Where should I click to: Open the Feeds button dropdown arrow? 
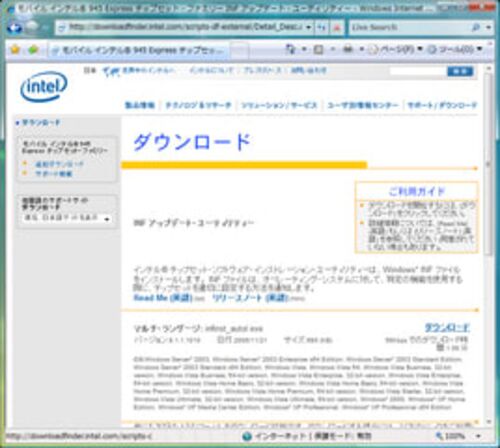(332, 49)
